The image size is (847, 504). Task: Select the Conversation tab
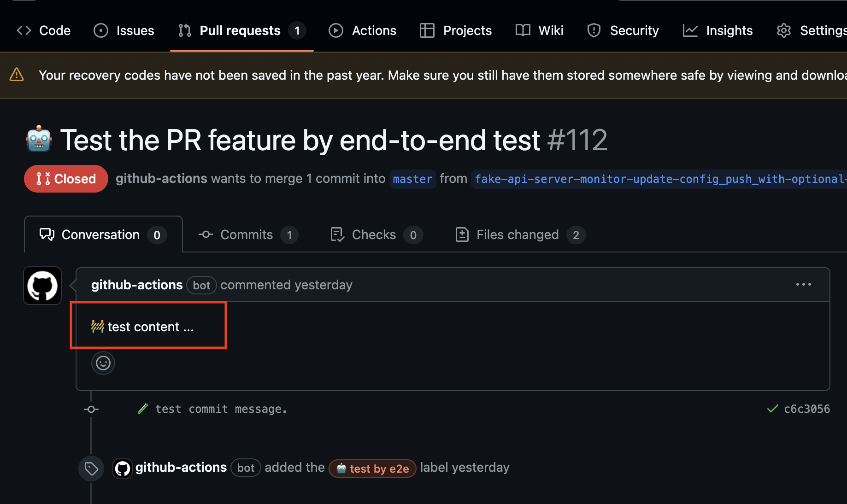[103, 234]
